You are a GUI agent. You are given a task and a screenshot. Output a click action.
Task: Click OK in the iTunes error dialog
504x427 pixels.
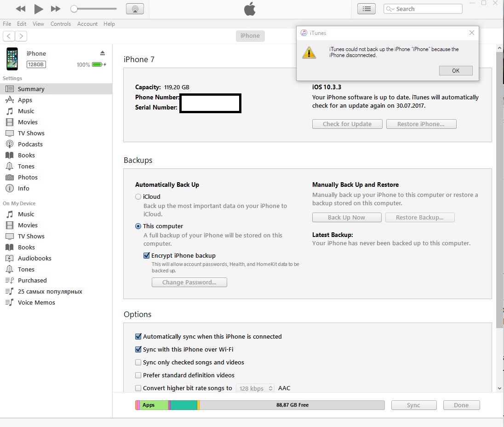pos(456,71)
